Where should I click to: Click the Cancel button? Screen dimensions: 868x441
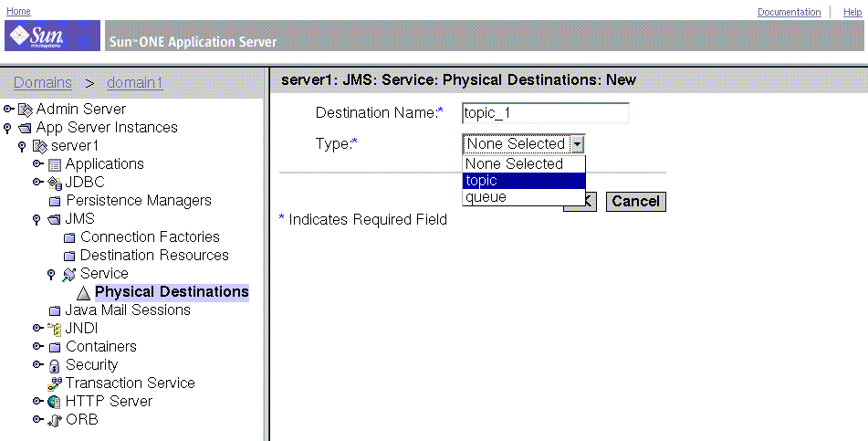click(x=636, y=201)
